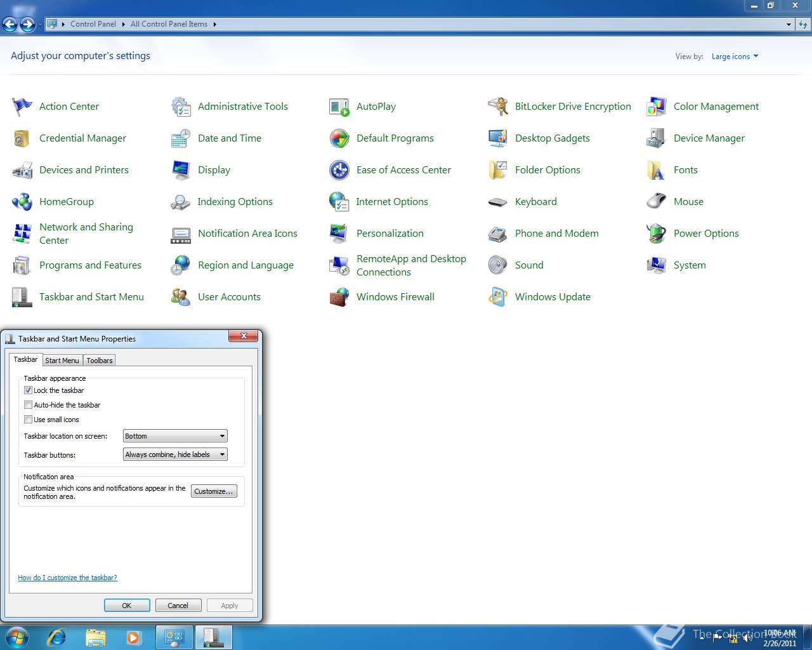Open Programs and Features link
Image resolution: width=812 pixels, height=650 pixels.
90,265
